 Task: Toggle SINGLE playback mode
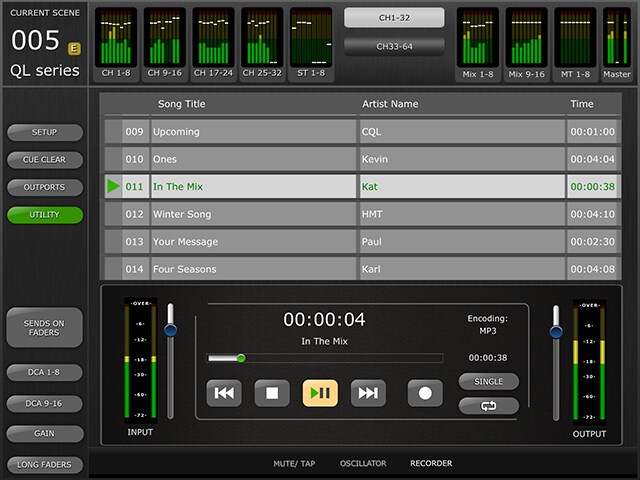click(489, 381)
